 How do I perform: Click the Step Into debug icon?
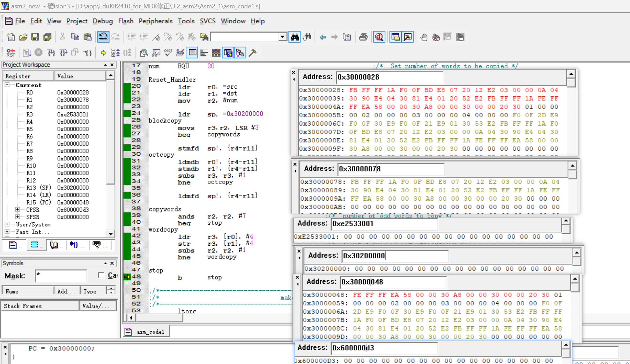[x=51, y=53]
